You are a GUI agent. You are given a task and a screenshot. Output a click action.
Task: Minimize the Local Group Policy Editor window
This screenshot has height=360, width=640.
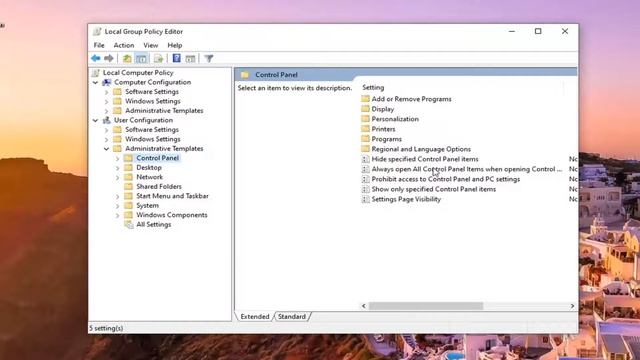point(511,31)
